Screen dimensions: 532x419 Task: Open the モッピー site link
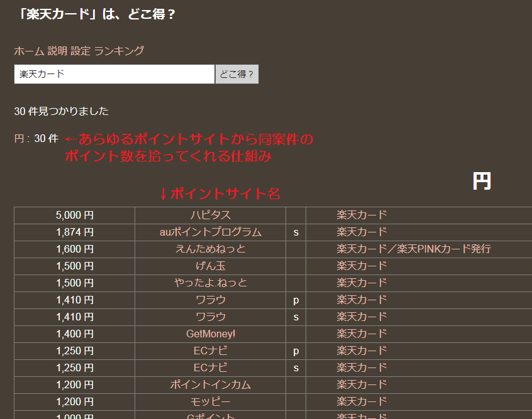[x=211, y=401]
